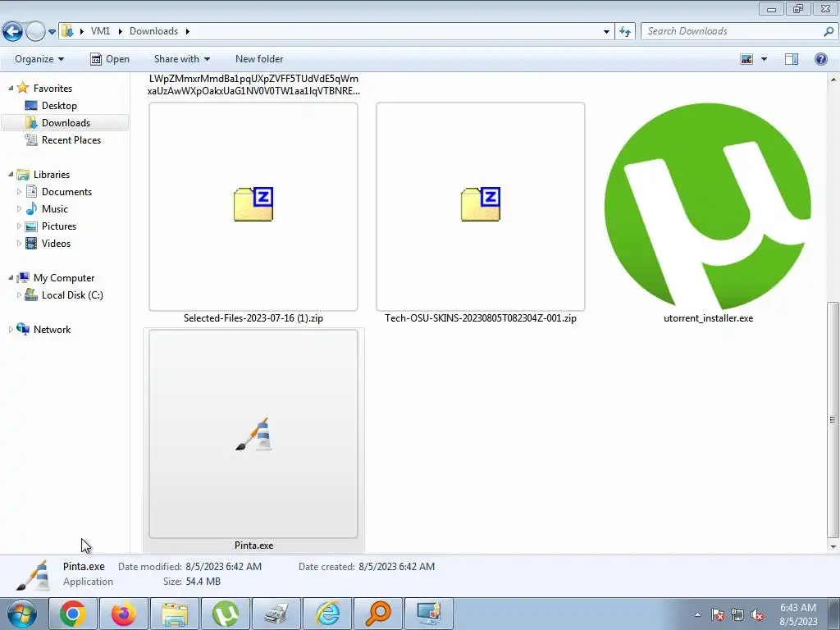Image resolution: width=840 pixels, height=630 pixels.
Task: Select Network in navigation pane
Action: (x=52, y=330)
